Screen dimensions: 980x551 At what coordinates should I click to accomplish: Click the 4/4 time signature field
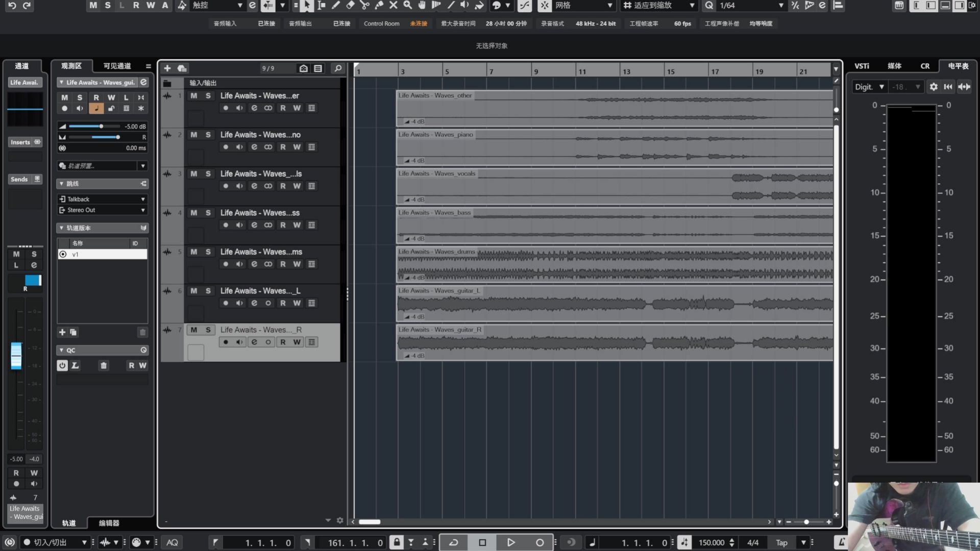tap(753, 543)
